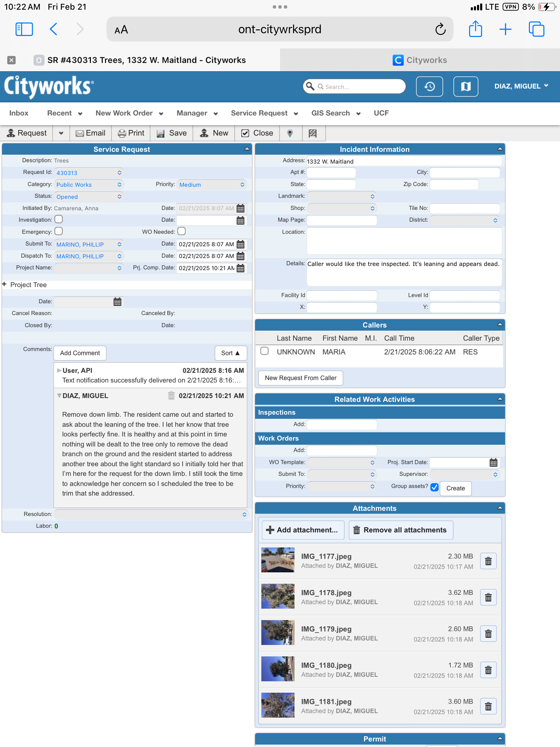The width and height of the screenshot is (560, 747).
Task: Open calendar for Proj. Start Date
Action: pyautogui.click(x=494, y=462)
